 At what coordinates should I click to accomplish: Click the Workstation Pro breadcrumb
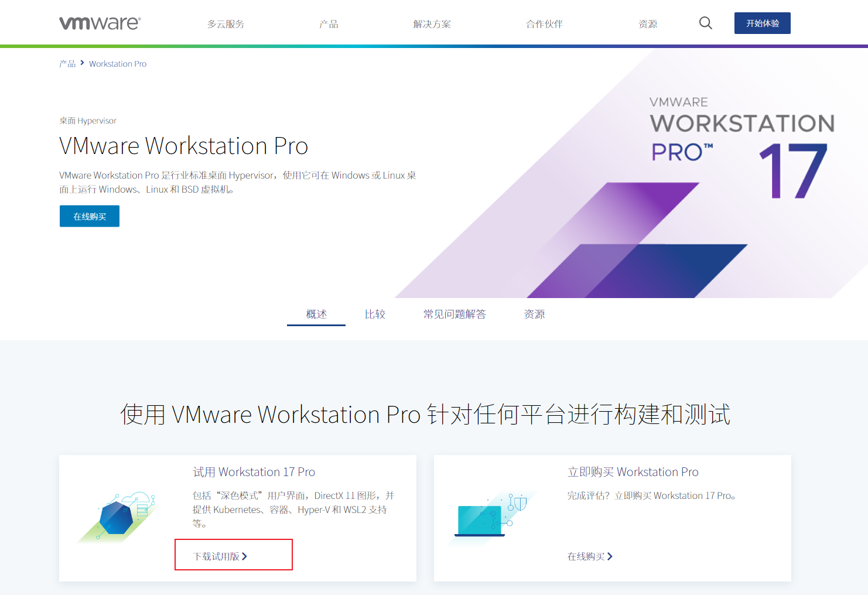tap(118, 64)
